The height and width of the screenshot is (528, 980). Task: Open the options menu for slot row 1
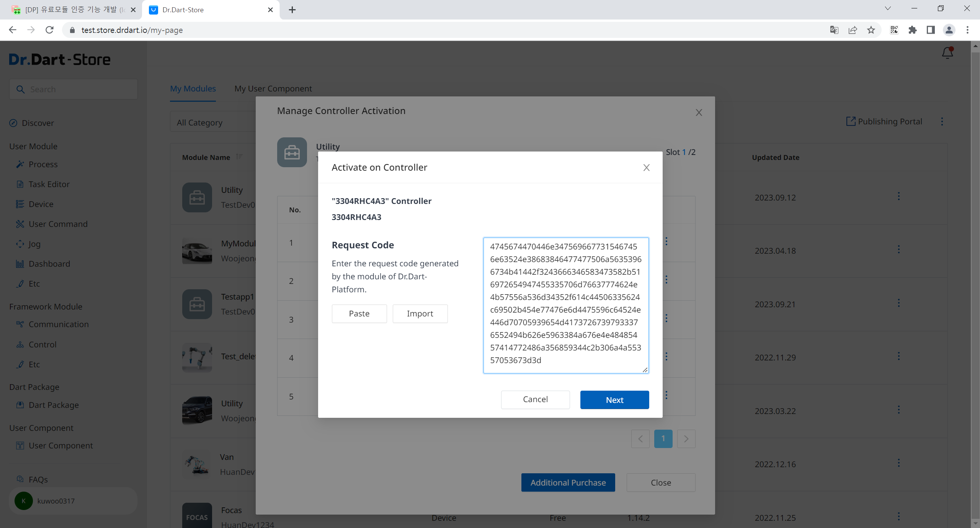pyautogui.click(x=666, y=241)
